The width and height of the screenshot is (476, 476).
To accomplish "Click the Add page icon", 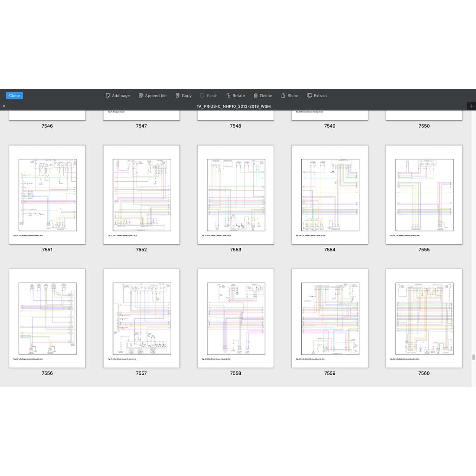I will click(x=108, y=96).
